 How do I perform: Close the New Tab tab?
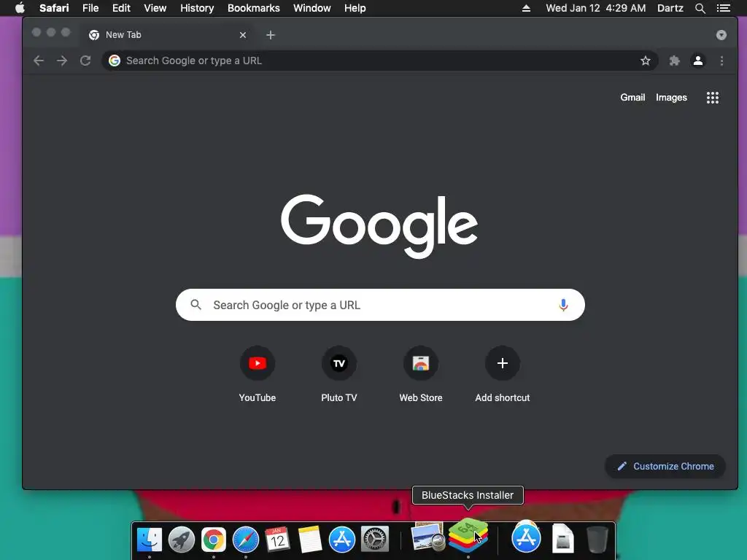[243, 35]
